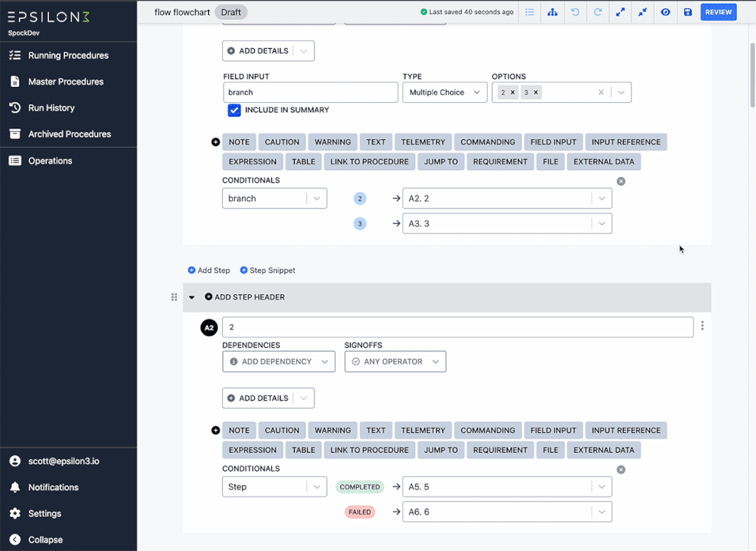Collapse all steps using the collapse arrows icon
The image size is (756, 551).
pos(643,11)
